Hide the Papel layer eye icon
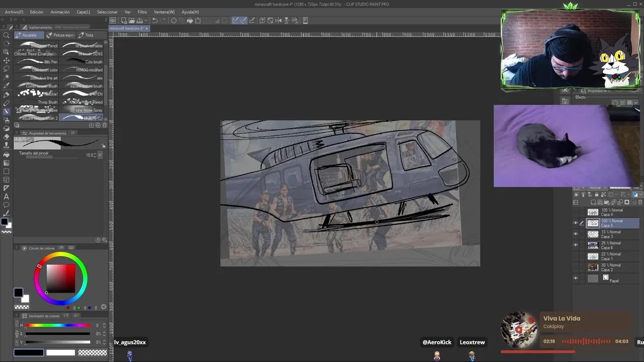The width and height of the screenshot is (644, 362). (576, 279)
